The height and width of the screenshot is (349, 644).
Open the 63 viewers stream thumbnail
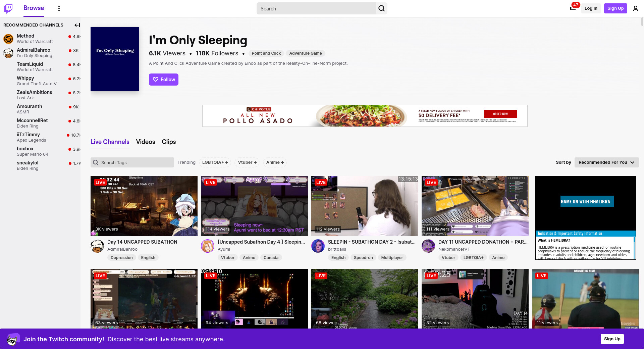tap(144, 299)
